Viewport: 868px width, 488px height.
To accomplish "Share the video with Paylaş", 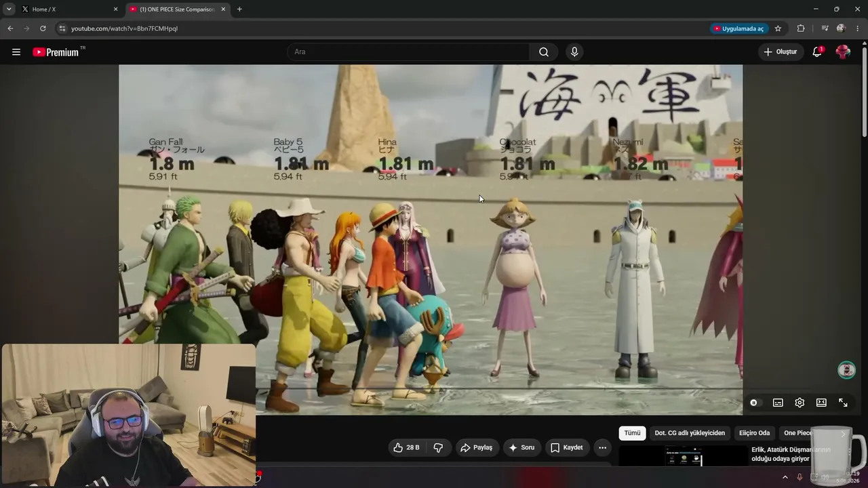I will 477,447.
